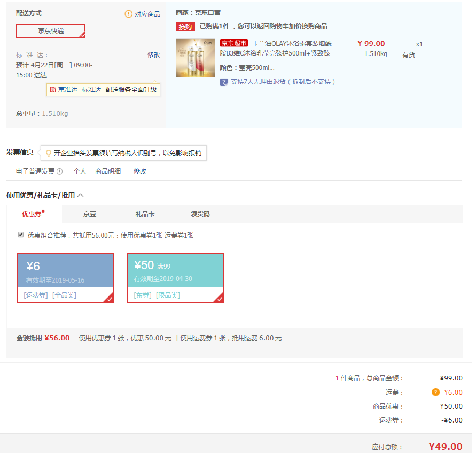The height and width of the screenshot is (453, 476).
Task: Click 修改 in the 发票信息 section
Action: pyautogui.click(x=140, y=171)
